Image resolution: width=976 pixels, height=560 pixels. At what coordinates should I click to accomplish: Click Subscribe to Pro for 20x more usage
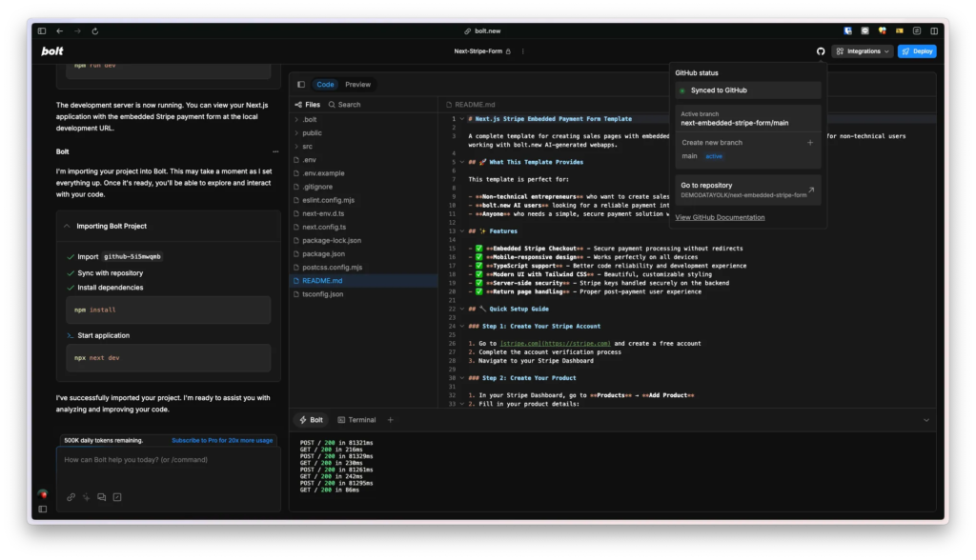coord(222,441)
